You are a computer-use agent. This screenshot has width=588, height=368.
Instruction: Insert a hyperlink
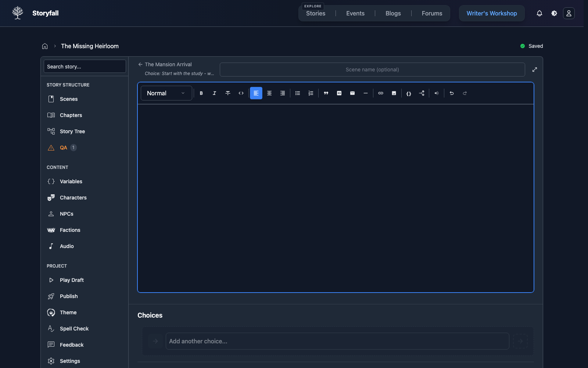(381, 93)
